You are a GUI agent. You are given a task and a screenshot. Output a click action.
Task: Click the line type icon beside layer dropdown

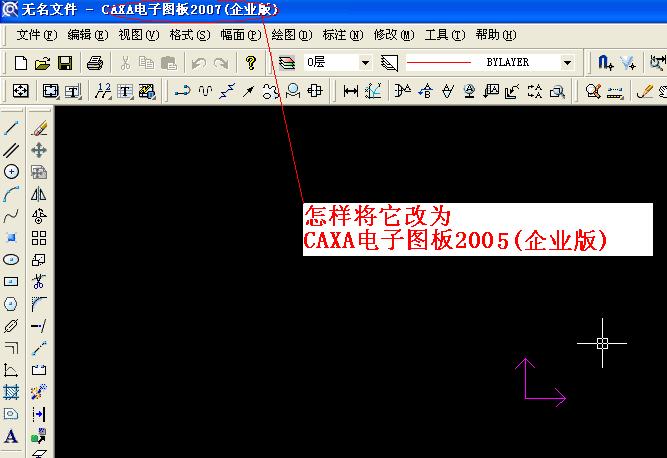(x=390, y=63)
